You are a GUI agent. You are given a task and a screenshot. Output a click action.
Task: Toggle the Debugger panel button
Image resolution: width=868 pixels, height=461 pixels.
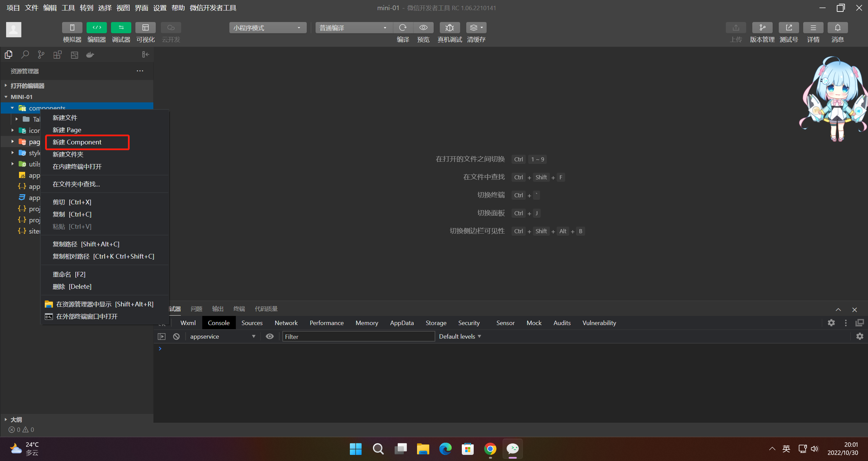point(121,28)
